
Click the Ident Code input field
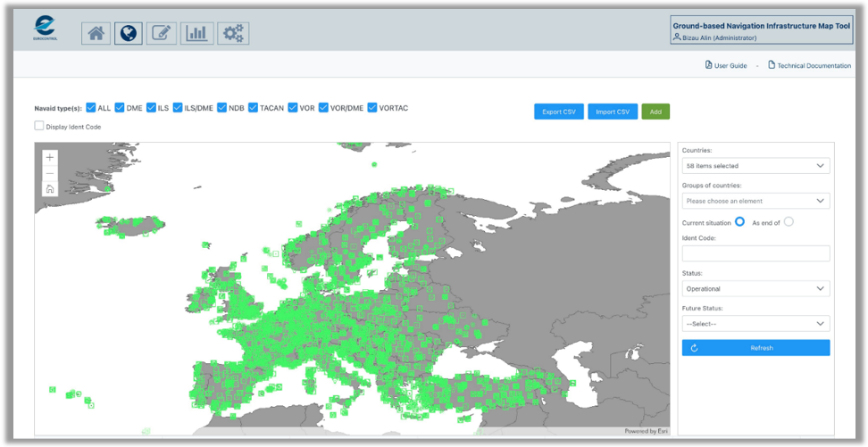(x=755, y=253)
